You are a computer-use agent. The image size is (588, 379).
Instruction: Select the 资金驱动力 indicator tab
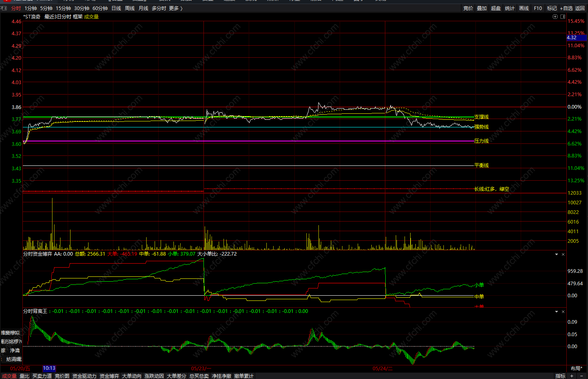pos(85,376)
